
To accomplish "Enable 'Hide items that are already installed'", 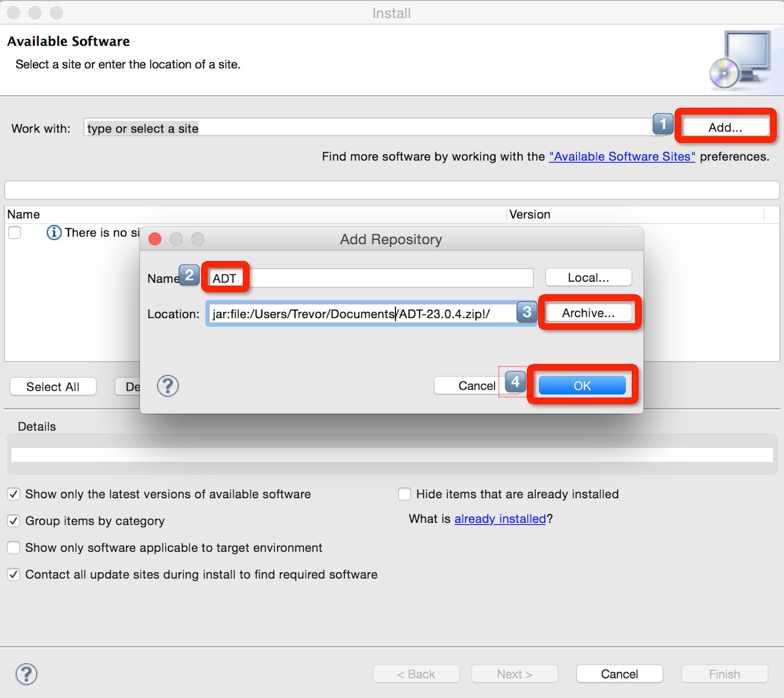I will click(405, 494).
